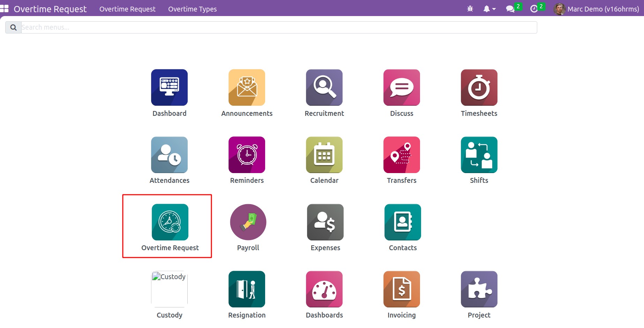The width and height of the screenshot is (644, 328).
Task: Open the Invoicing app
Action: pos(402,289)
